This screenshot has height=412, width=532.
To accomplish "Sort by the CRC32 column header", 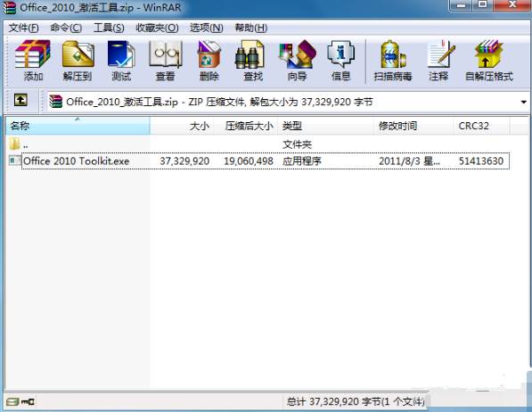I will click(481, 126).
